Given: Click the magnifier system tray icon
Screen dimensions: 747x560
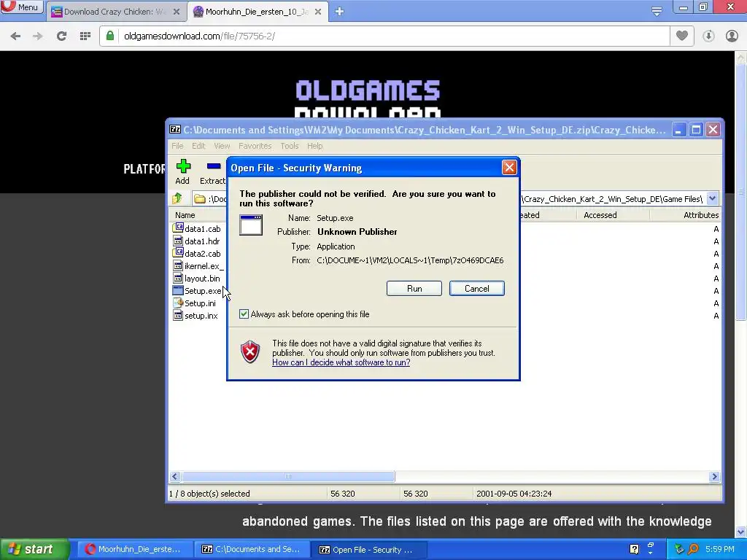Looking at the screenshot, I should (x=693, y=549).
